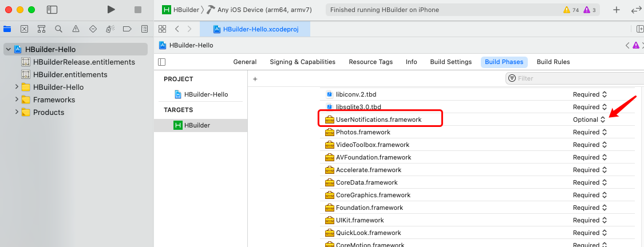Image resolution: width=644 pixels, height=247 pixels.
Task: Add an editor on the right
Action: (639, 29)
